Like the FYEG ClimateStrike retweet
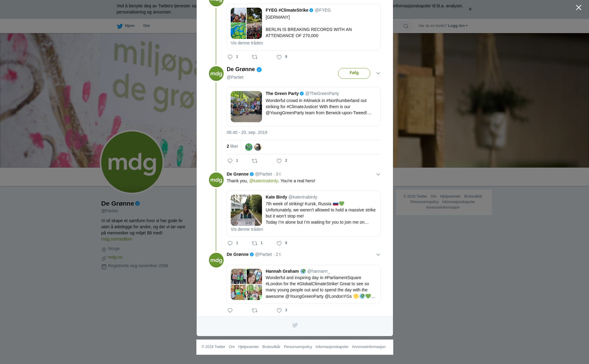 [279, 57]
